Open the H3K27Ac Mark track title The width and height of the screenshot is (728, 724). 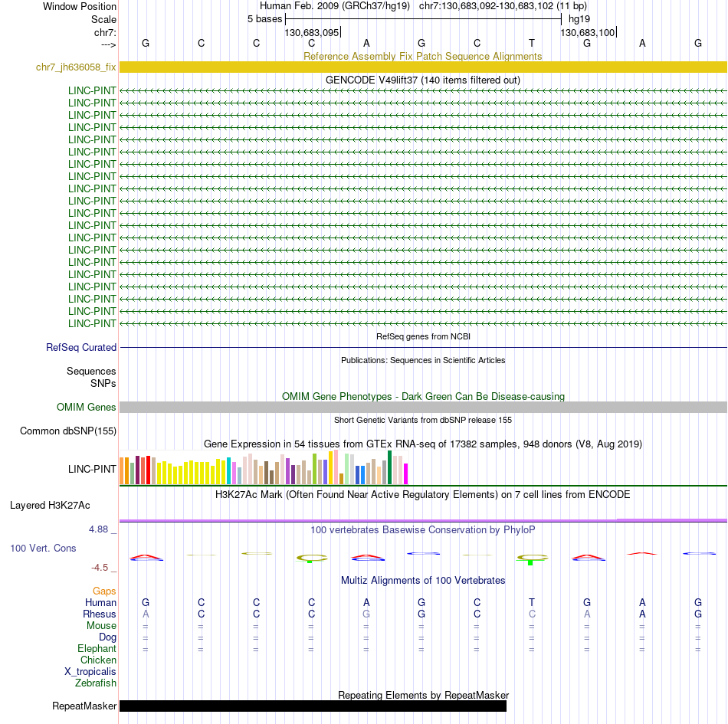[422, 494]
